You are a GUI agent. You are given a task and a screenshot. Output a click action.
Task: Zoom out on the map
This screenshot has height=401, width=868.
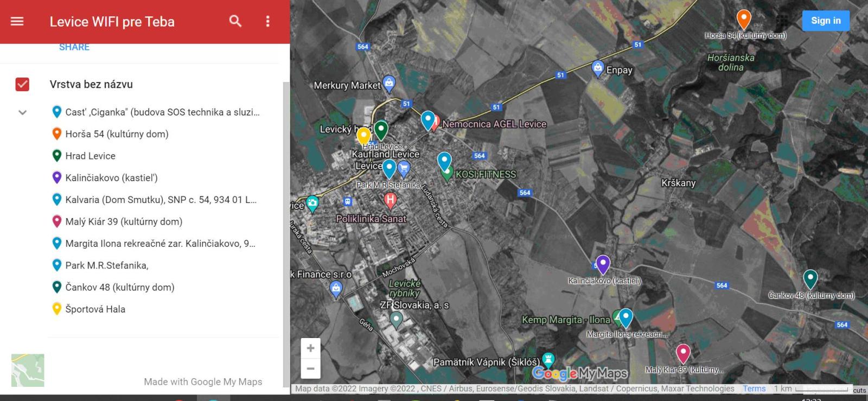[x=311, y=368]
